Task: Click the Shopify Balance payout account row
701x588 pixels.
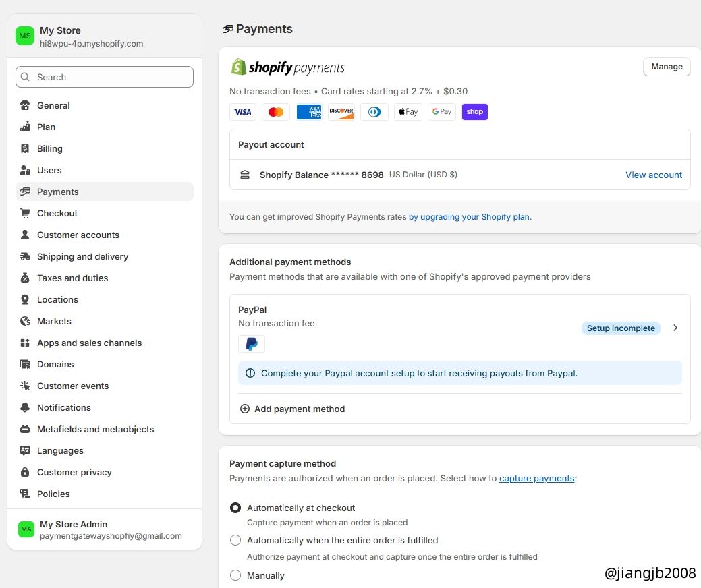Action: click(x=460, y=175)
